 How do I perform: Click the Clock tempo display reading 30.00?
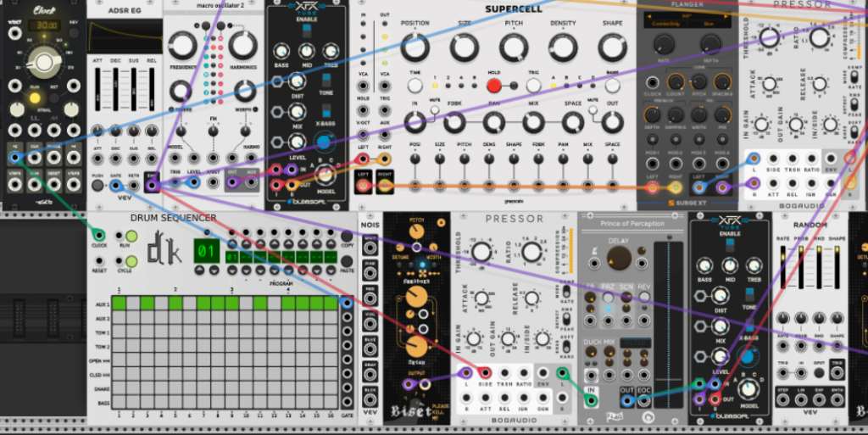(x=45, y=25)
